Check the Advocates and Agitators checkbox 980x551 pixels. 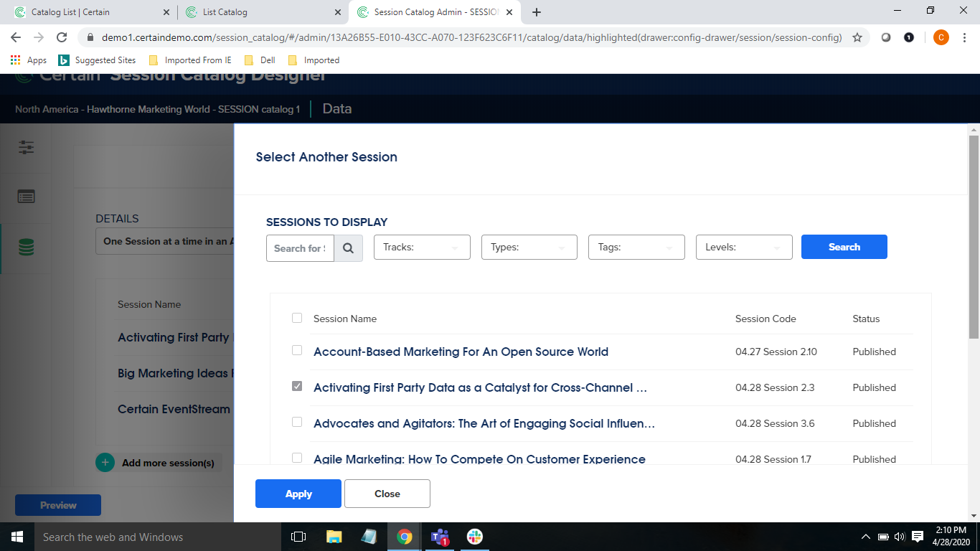pos(297,423)
